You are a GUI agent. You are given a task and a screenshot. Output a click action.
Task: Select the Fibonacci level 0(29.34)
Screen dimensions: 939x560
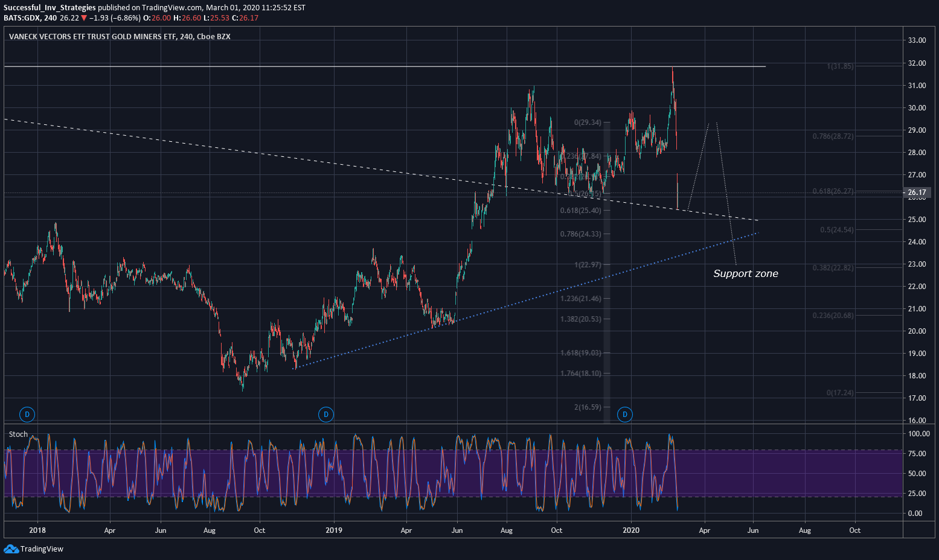[x=588, y=122]
